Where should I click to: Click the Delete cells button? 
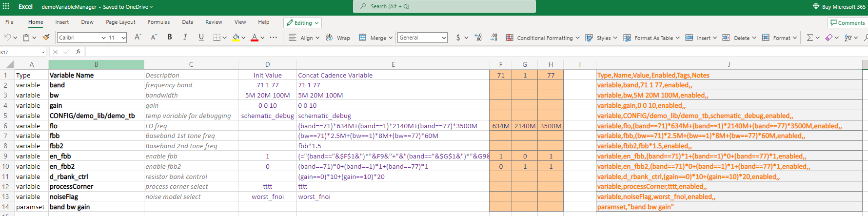tap(739, 38)
